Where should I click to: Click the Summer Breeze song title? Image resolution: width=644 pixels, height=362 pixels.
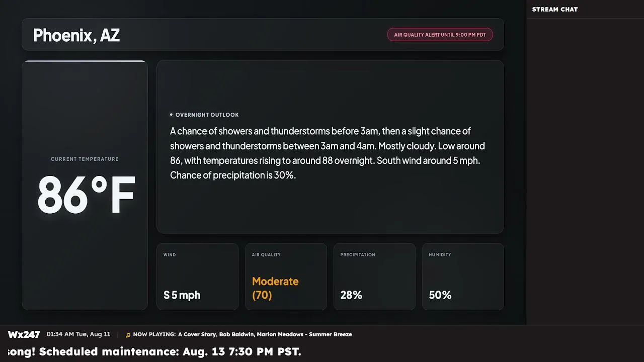[x=331, y=334]
